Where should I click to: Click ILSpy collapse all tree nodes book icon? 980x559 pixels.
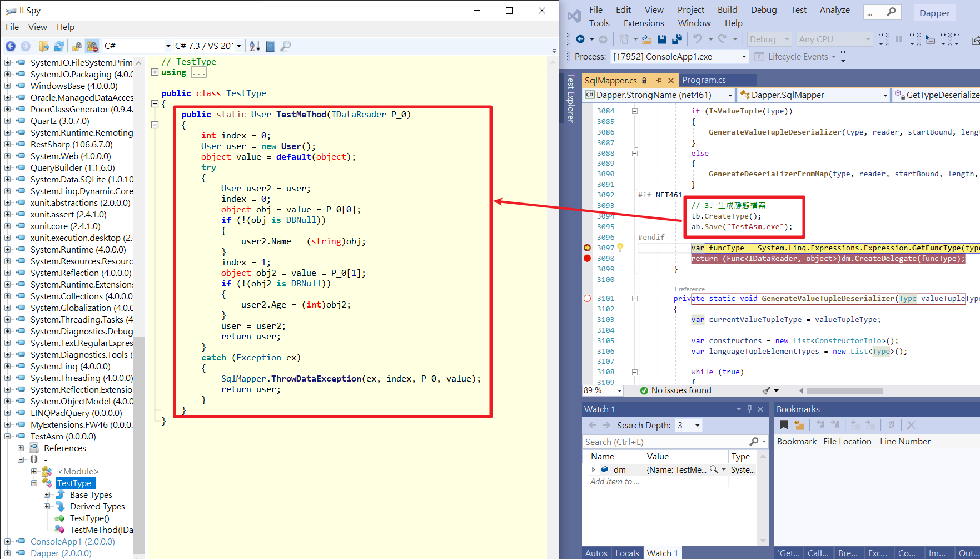click(x=270, y=46)
